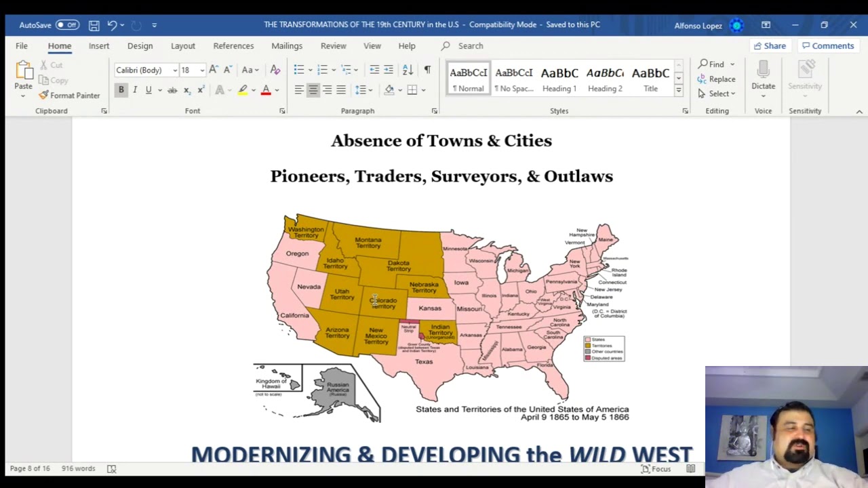The height and width of the screenshot is (488, 868).
Task: Click the Numbering list icon
Action: [x=323, y=70]
